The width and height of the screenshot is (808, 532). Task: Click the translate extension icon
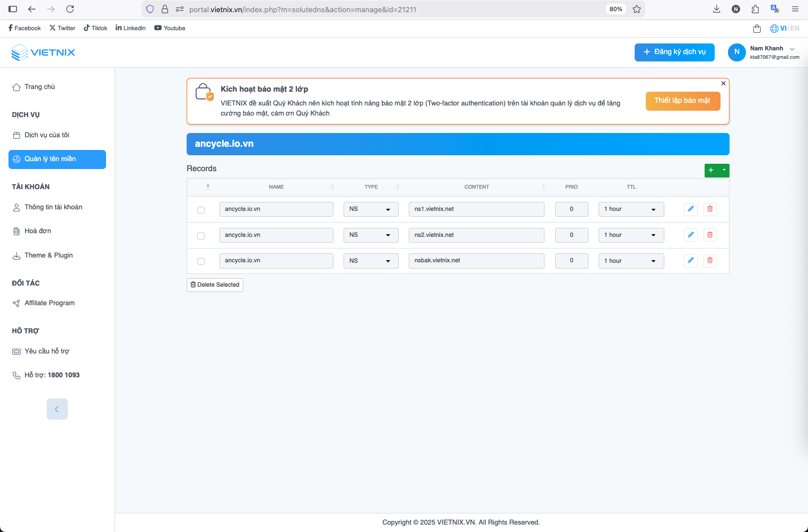tap(775, 9)
